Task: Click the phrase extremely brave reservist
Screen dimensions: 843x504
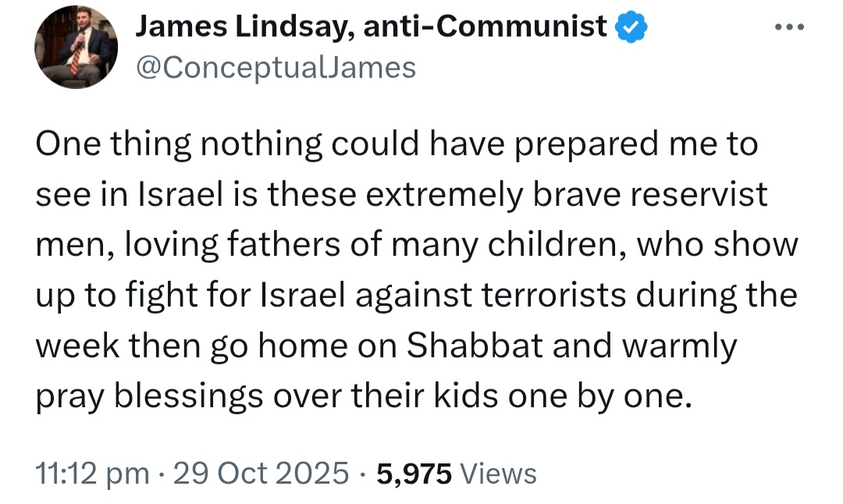Action: click(567, 194)
